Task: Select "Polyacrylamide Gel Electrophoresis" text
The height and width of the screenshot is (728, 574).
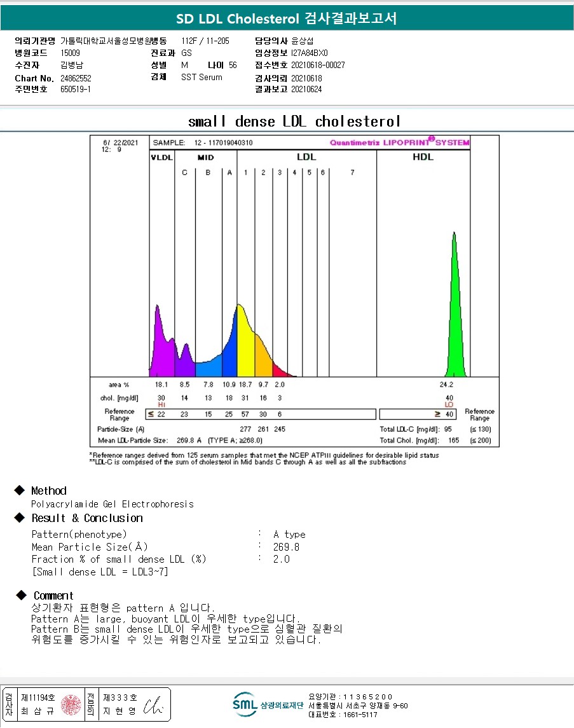Action: tap(113, 504)
